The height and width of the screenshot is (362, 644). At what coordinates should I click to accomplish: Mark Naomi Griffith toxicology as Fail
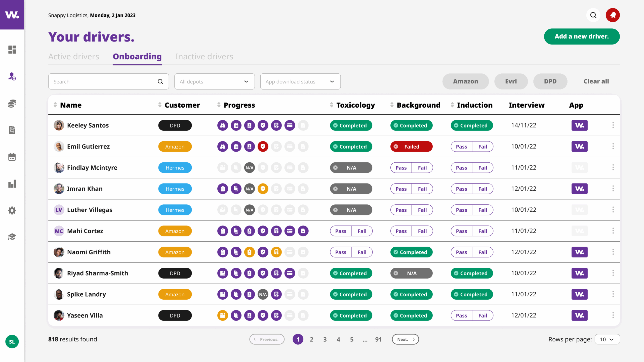(x=362, y=252)
